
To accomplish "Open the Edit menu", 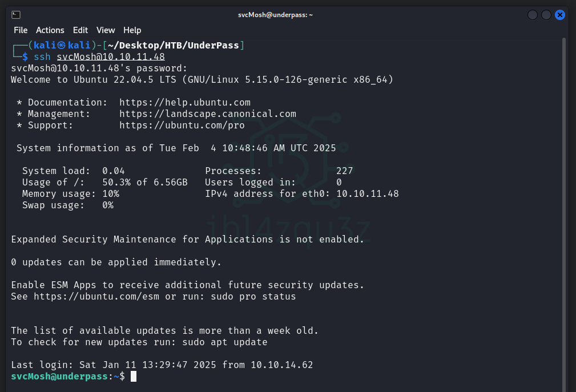I will 80,30.
